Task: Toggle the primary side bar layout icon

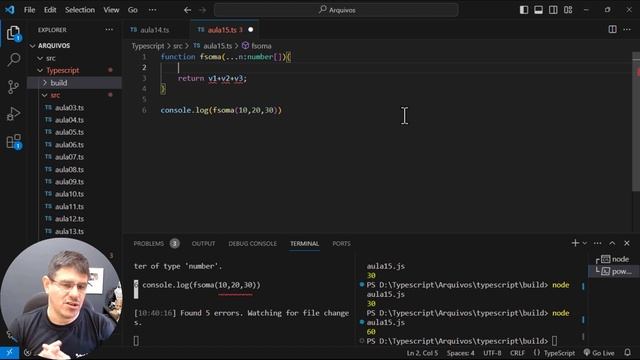Action: pos(524,10)
